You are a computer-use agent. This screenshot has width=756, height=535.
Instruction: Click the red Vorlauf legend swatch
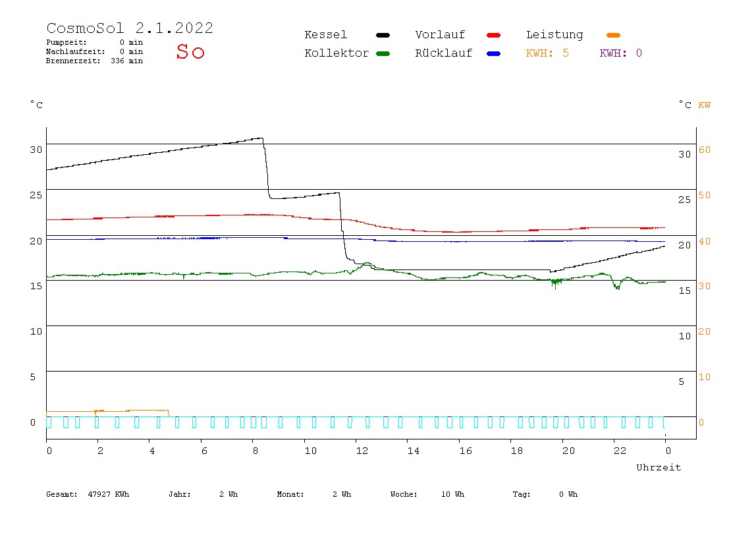pyautogui.click(x=494, y=35)
